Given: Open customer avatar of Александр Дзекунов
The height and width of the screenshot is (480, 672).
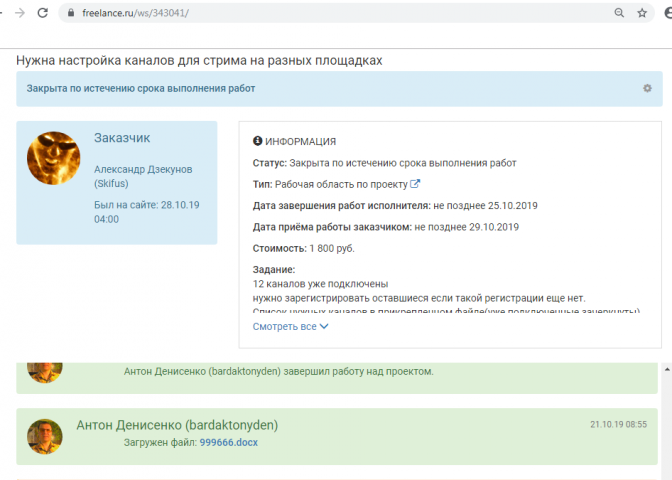Looking at the screenshot, I should 54,158.
